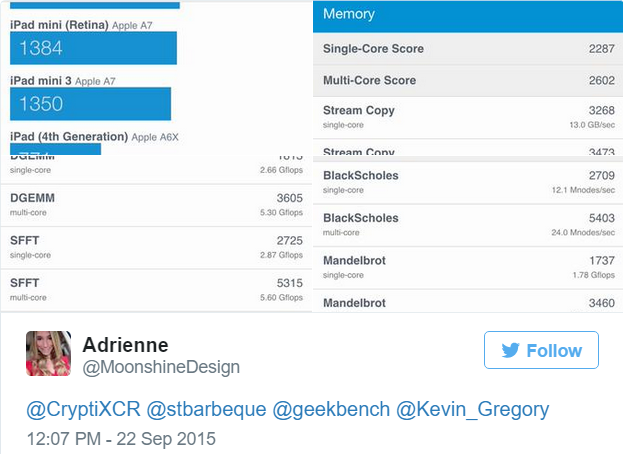The width and height of the screenshot is (623, 454).
Task: Select the Single-Core Score row
Action: pyautogui.click(x=469, y=48)
